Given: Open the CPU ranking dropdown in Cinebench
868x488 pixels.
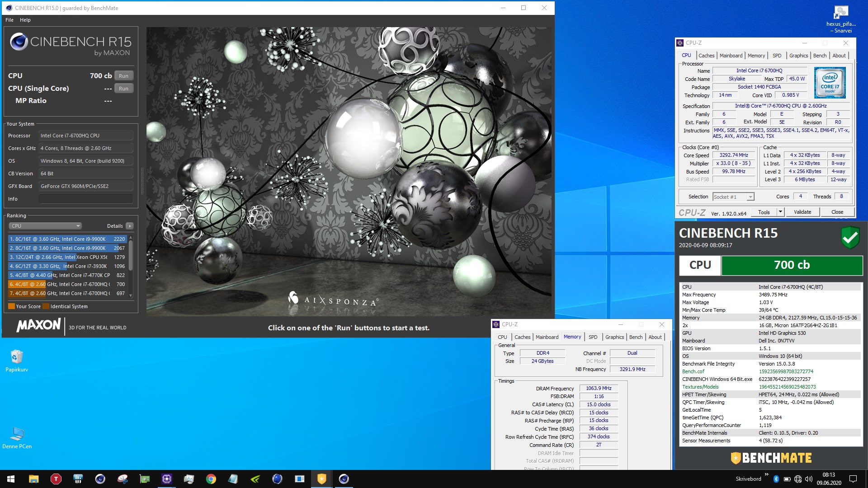Looking at the screenshot, I should 45,226.
